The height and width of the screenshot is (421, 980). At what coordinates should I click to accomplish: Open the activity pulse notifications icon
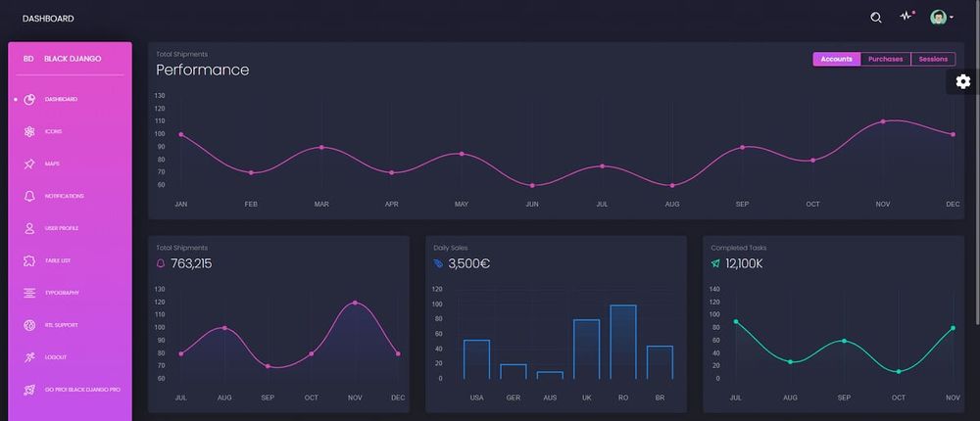tap(906, 17)
